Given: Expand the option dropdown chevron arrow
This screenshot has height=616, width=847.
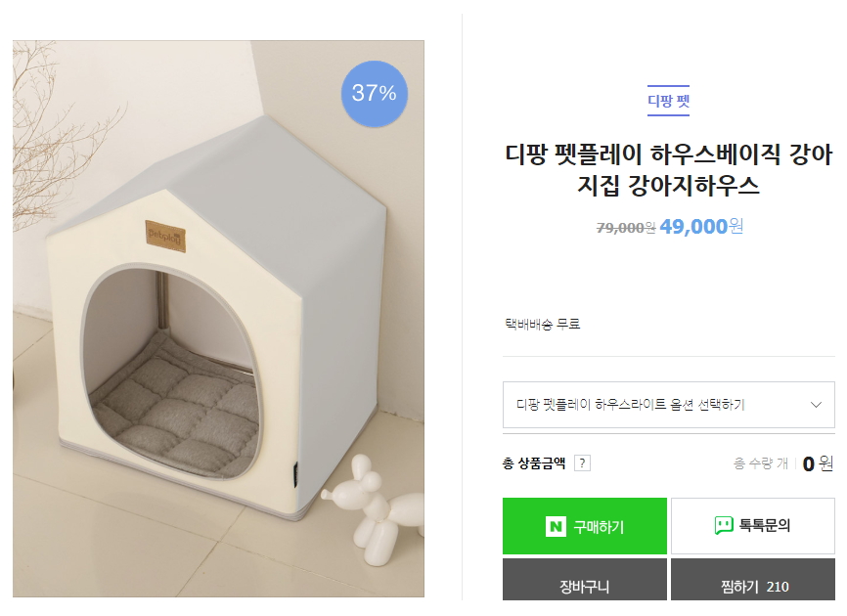Looking at the screenshot, I should [816, 405].
